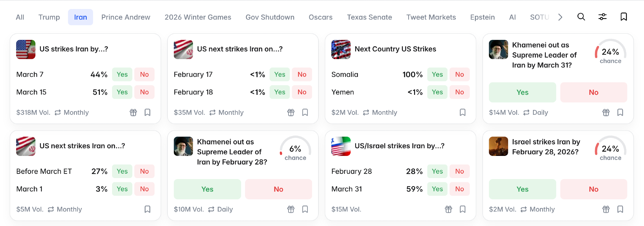
Task: Select No for Somalia outcome
Action: click(459, 75)
